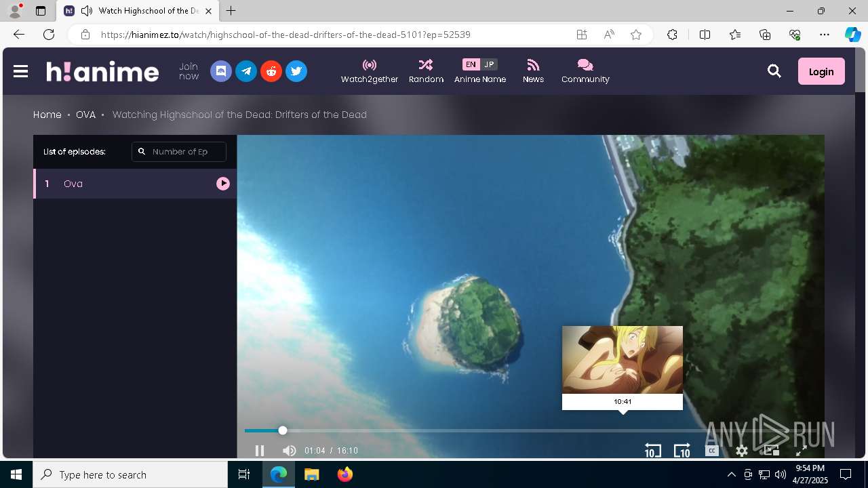The width and height of the screenshot is (868, 488).
Task: Rewind the video 10 seconds
Action: (x=652, y=451)
